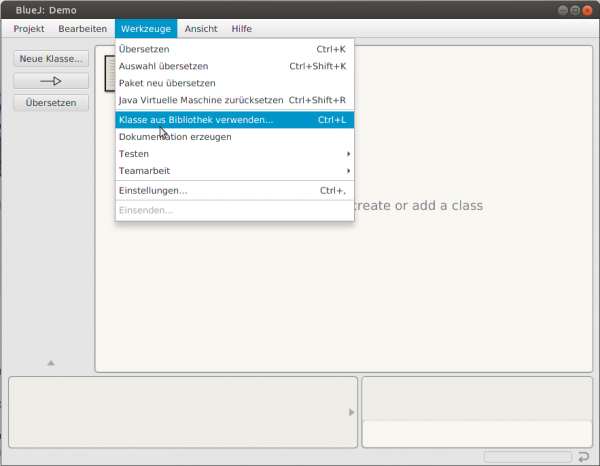Open the Projekt menu

point(29,29)
